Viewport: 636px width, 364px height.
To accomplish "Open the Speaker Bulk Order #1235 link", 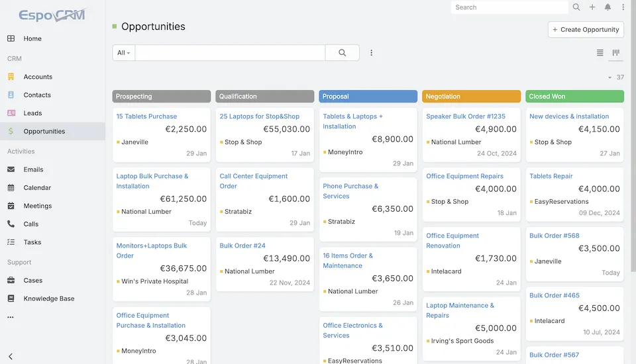I will [466, 116].
